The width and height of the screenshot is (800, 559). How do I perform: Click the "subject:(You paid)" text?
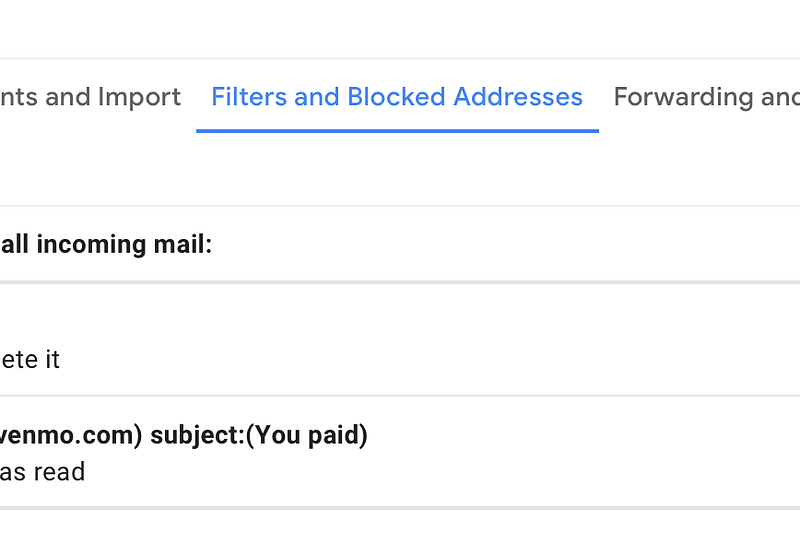point(259,435)
